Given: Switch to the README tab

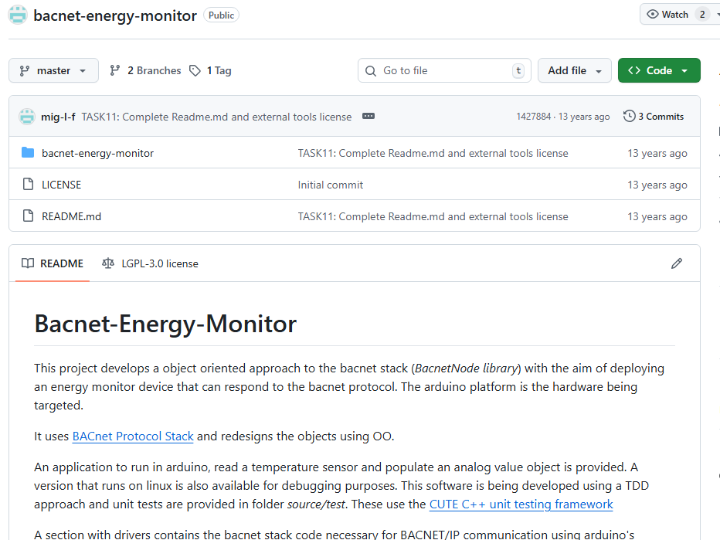Looking at the screenshot, I should (52, 264).
